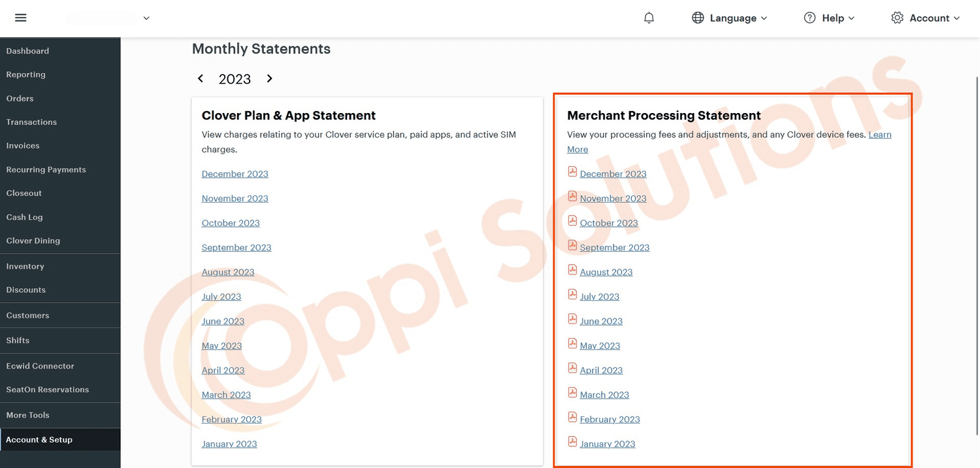The image size is (980, 468).
Task: Click the Help question mark icon
Action: click(x=810, y=18)
